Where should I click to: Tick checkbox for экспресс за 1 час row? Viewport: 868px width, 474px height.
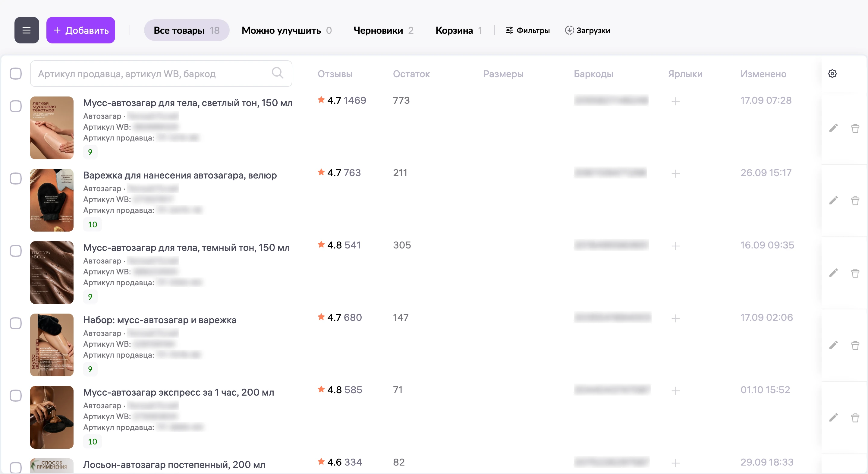coord(15,396)
